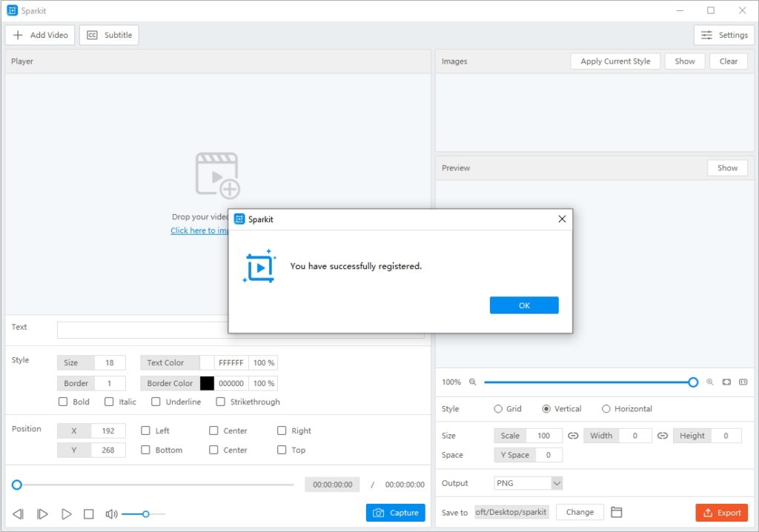Screen dimensions: 759x532
Task: Check the Bottom position option
Action: tap(145, 450)
